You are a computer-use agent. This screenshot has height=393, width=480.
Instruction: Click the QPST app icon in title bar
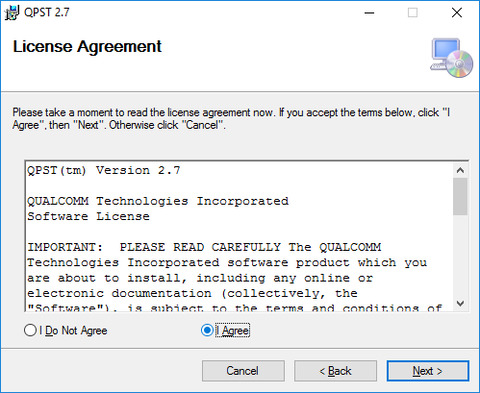(12, 13)
